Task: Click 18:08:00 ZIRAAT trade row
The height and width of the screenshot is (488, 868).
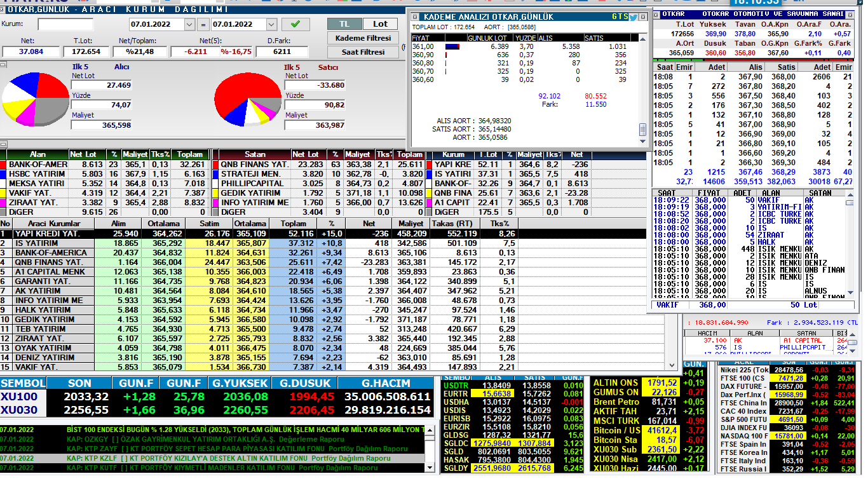Action: coord(750,235)
